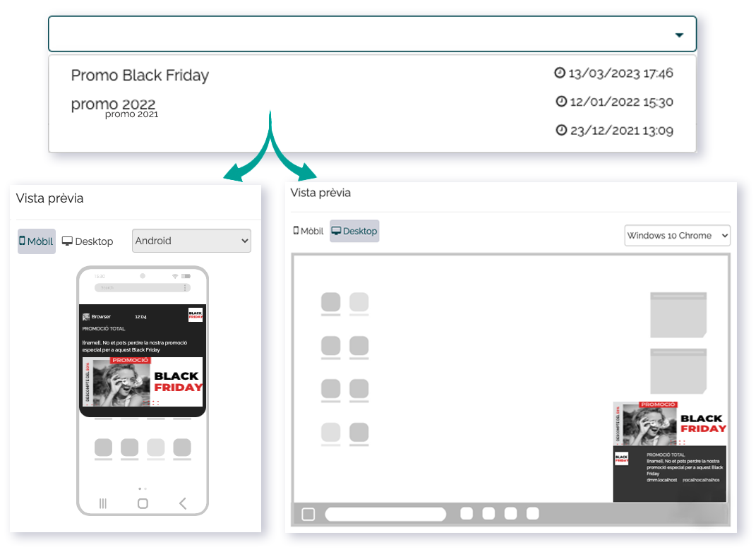Tap the phone recent apps button
This screenshot has width=756, height=552.
click(x=102, y=503)
